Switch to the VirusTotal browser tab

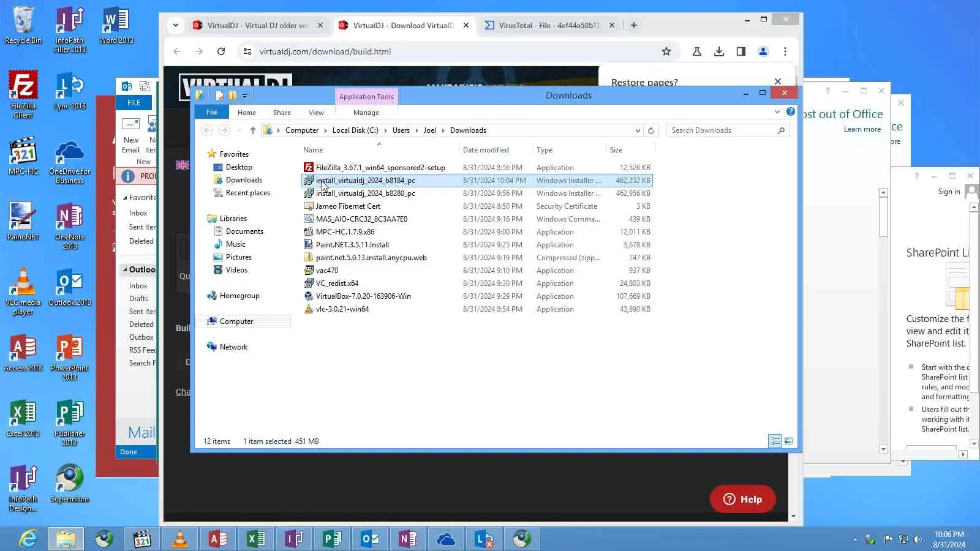(x=549, y=25)
